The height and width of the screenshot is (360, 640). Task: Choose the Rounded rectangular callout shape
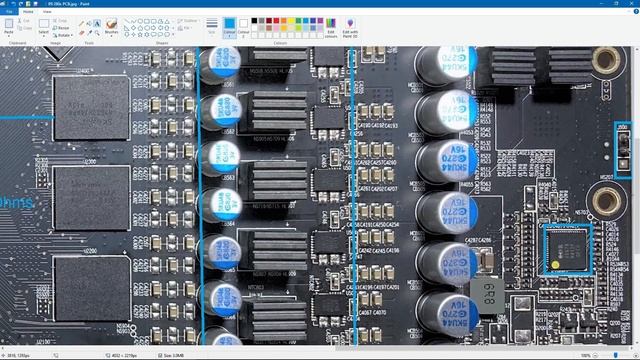[154, 35]
